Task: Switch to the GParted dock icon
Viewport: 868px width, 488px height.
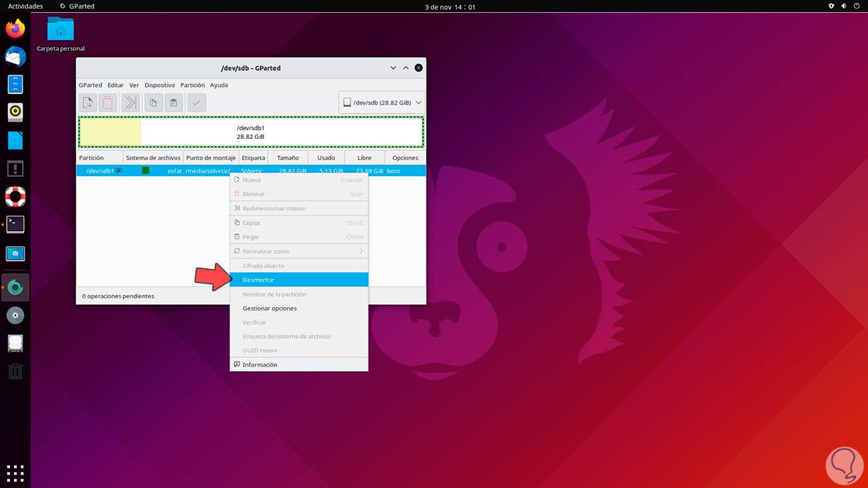Action: point(15,288)
